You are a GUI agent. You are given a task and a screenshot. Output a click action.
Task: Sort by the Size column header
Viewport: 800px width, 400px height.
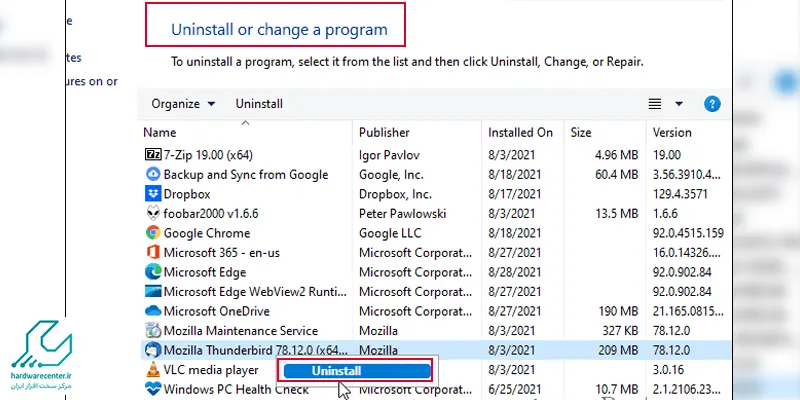[x=581, y=133]
